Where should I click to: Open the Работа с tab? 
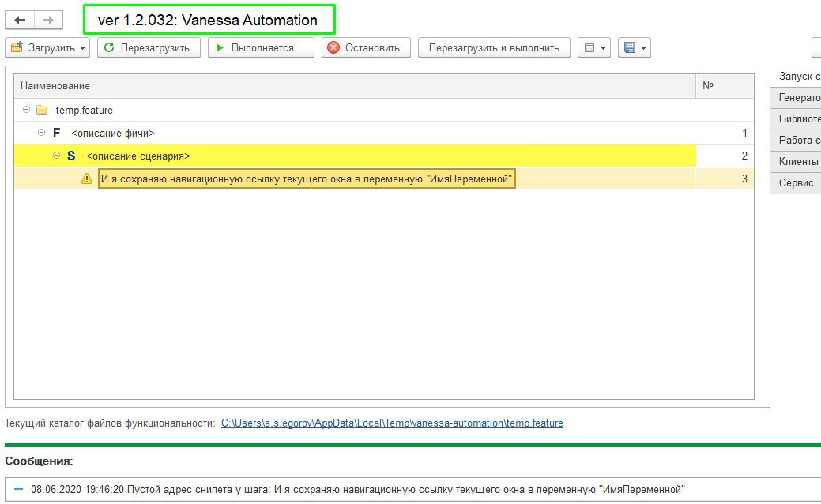point(797,141)
